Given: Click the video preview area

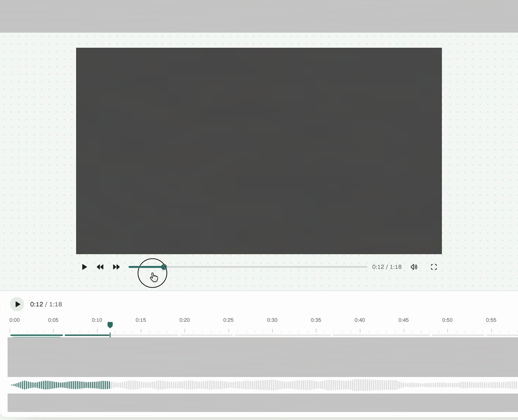Looking at the screenshot, I should [x=259, y=151].
